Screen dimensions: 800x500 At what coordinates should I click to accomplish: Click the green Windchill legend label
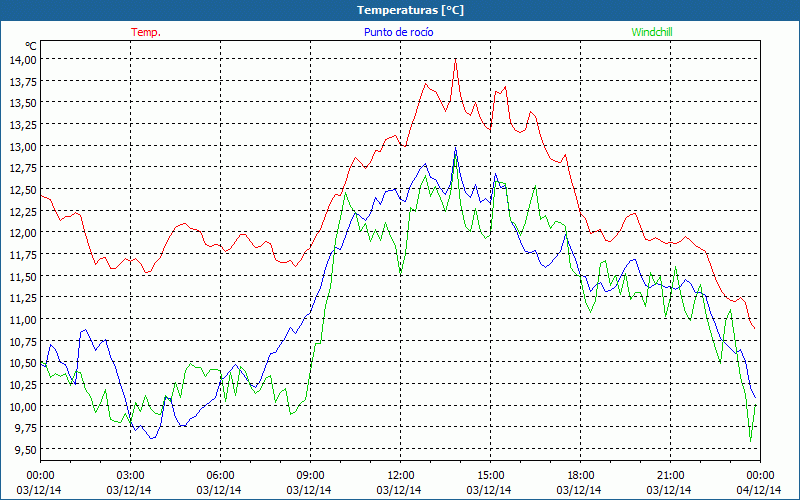point(652,32)
